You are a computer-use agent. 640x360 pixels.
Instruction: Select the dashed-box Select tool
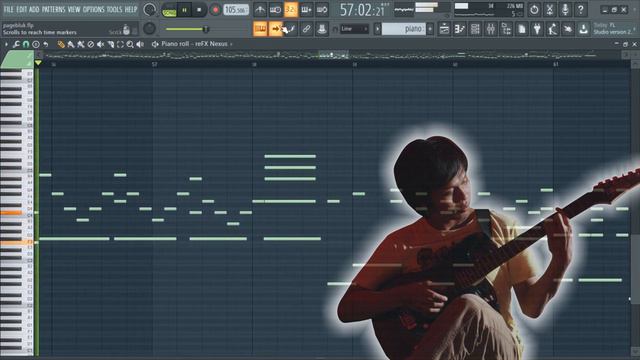tap(120, 44)
